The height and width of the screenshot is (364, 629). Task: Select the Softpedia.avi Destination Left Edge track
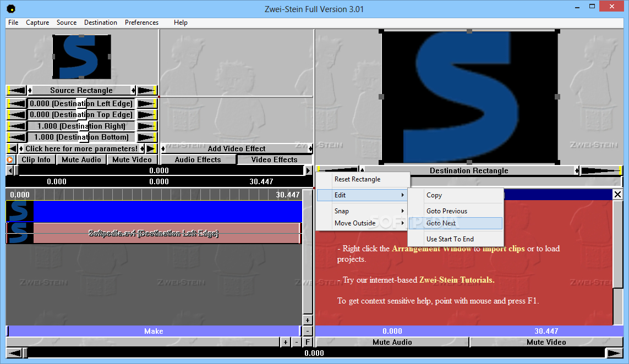[154, 233]
